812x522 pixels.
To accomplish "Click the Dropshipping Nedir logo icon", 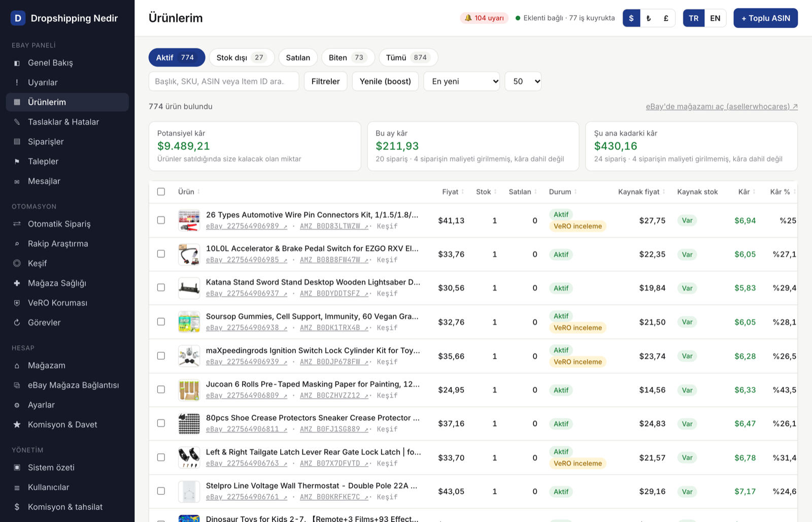I will [x=18, y=18].
